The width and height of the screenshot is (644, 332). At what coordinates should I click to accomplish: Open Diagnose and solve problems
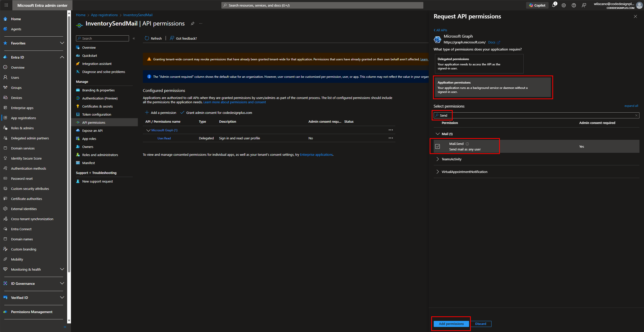pos(104,72)
